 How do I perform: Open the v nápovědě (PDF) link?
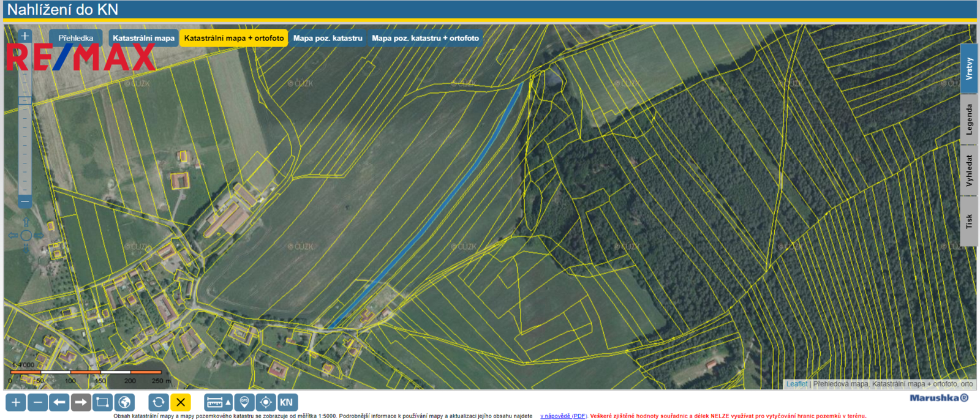tap(563, 416)
